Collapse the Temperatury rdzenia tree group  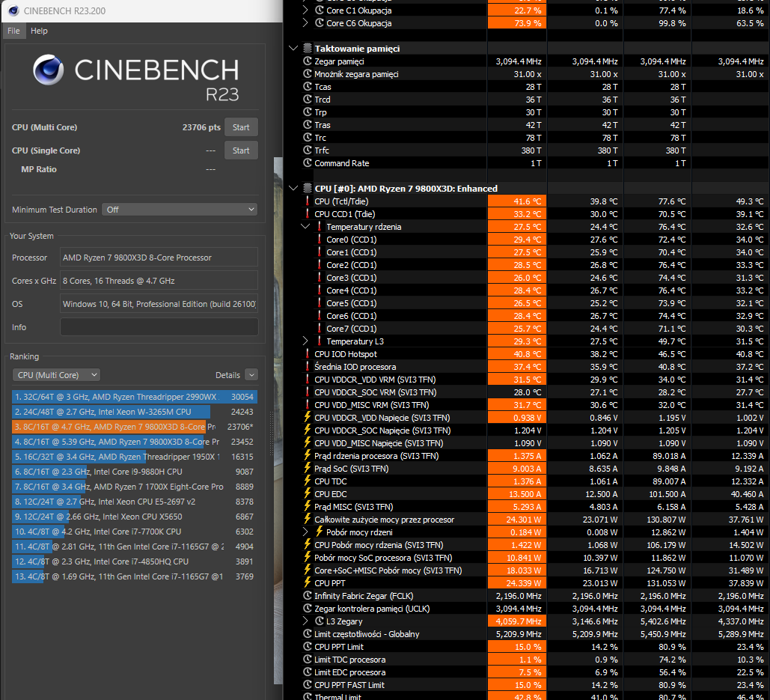click(305, 227)
